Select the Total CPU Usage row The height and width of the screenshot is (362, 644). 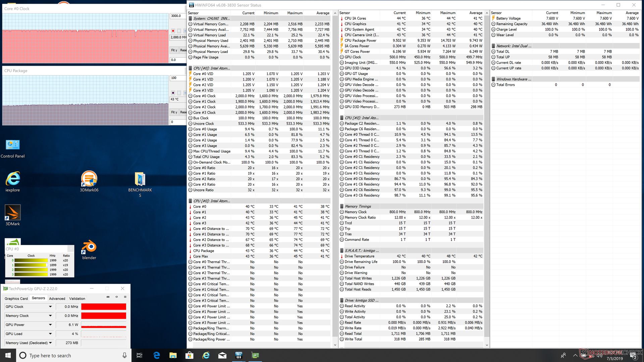[x=260, y=157]
